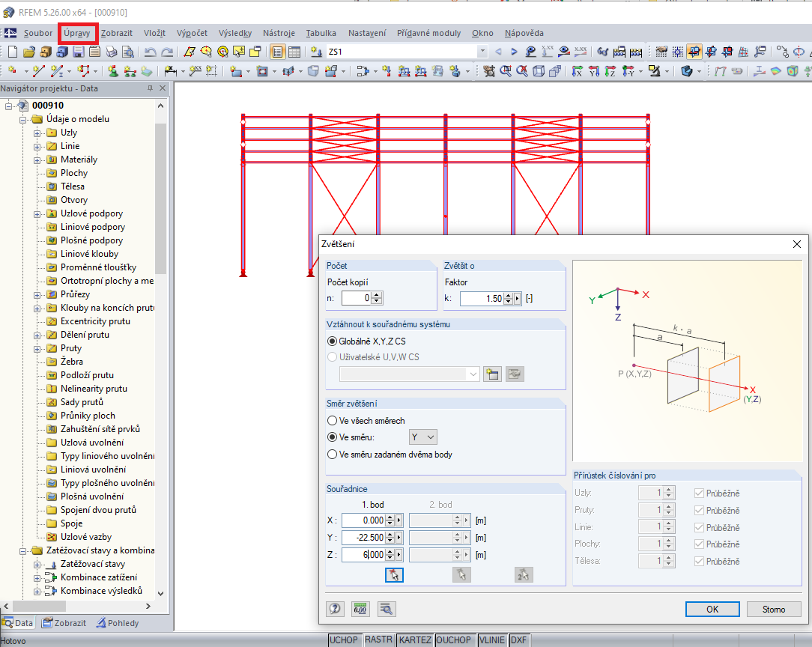The image size is (812, 647).
Task: Create new user coordinate system icon
Action: tap(492, 374)
